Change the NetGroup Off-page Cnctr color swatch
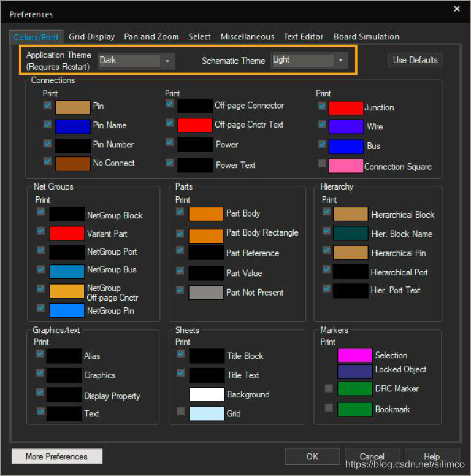The image size is (471, 476). pos(67,291)
